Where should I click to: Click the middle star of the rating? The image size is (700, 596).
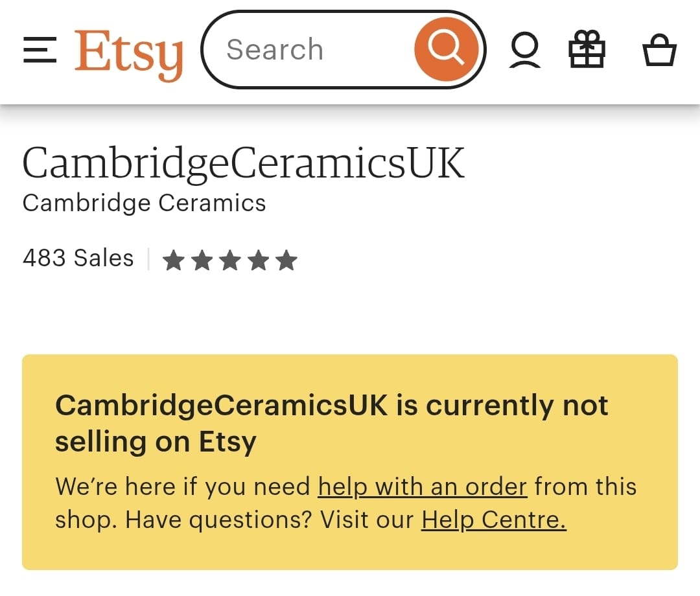229,259
